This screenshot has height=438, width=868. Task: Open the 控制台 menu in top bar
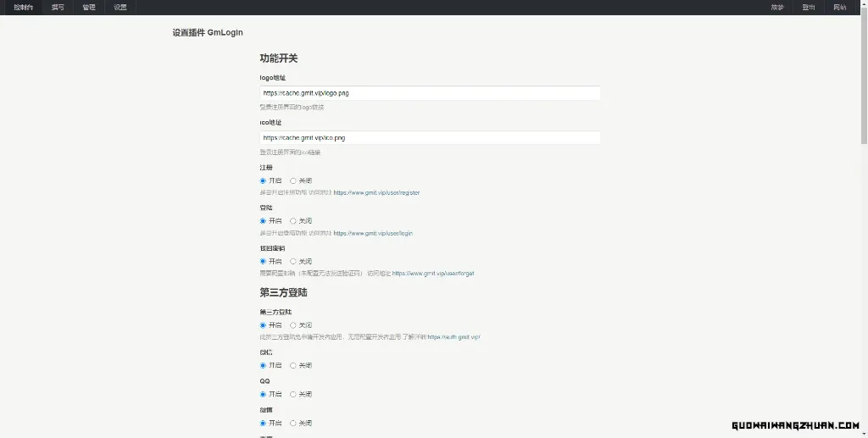[23, 7]
